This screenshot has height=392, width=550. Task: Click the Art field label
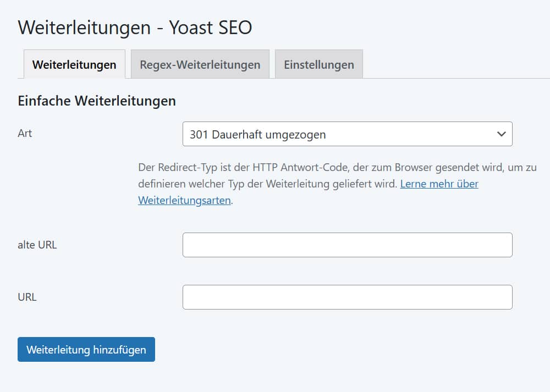tap(25, 133)
